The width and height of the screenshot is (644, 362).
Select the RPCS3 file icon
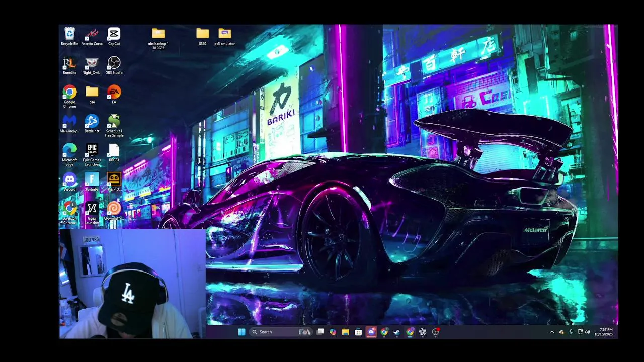coord(114,153)
